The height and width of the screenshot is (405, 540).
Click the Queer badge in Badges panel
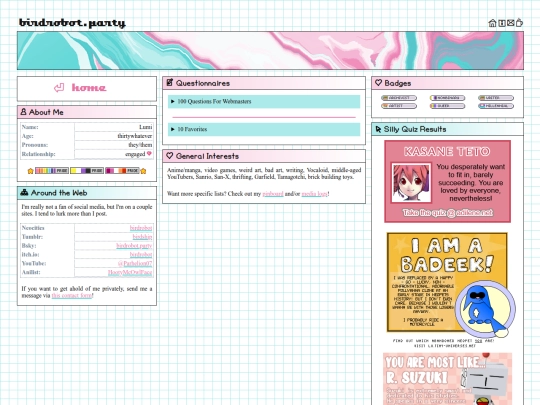[x=447, y=106]
